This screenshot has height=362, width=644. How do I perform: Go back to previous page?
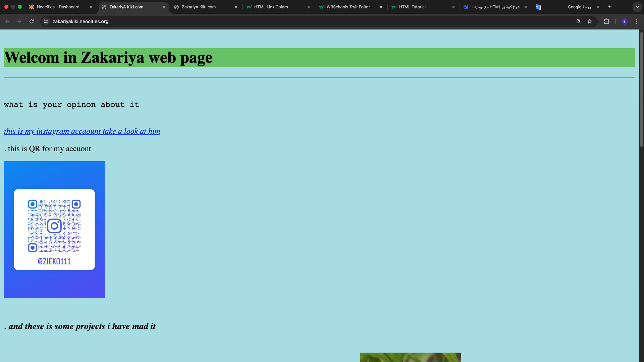tap(7, 21)
